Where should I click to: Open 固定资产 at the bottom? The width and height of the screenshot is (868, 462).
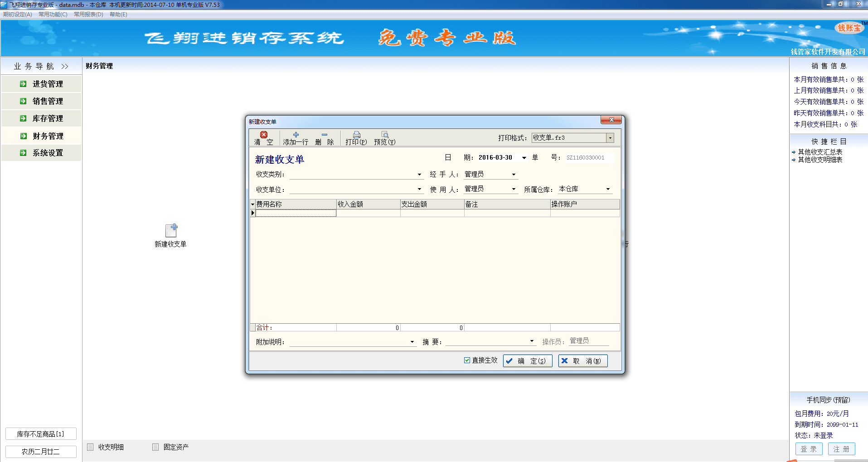point(175,447)
